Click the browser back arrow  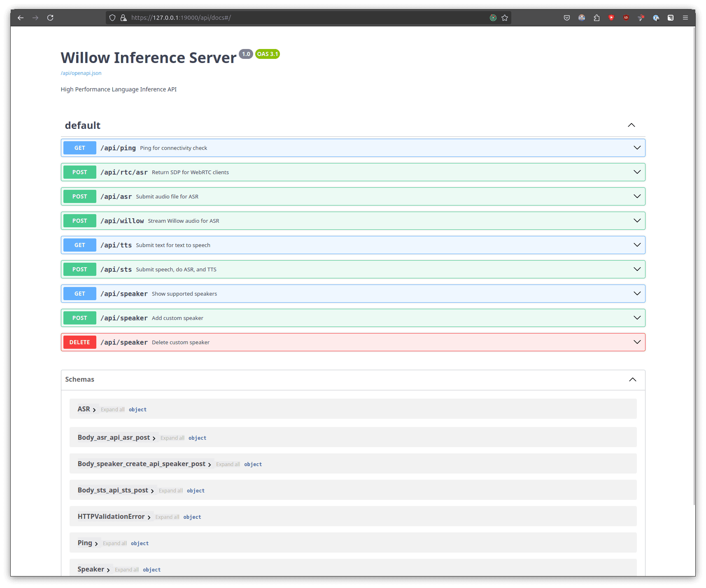pyautogui.click(x=21, y=18)
